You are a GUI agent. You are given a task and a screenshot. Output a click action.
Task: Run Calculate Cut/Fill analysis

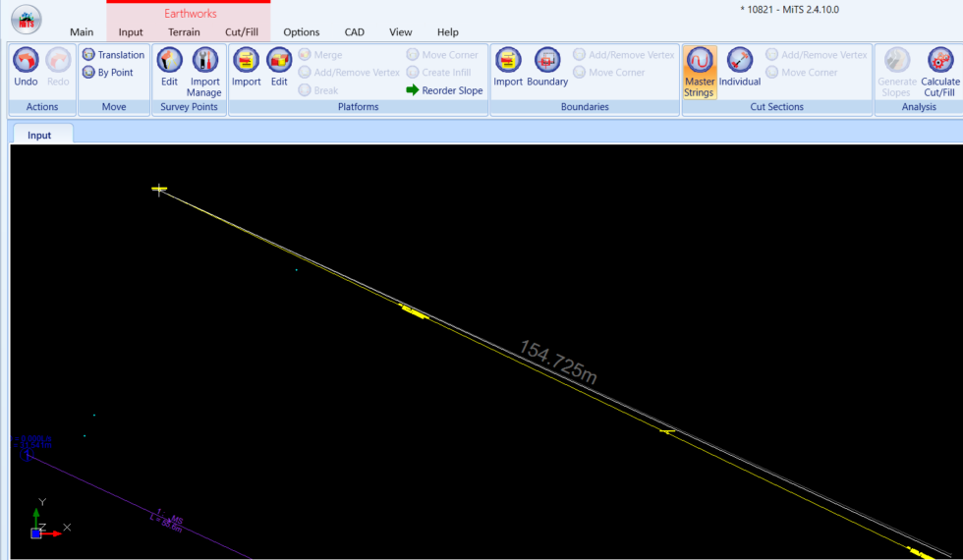940,61
